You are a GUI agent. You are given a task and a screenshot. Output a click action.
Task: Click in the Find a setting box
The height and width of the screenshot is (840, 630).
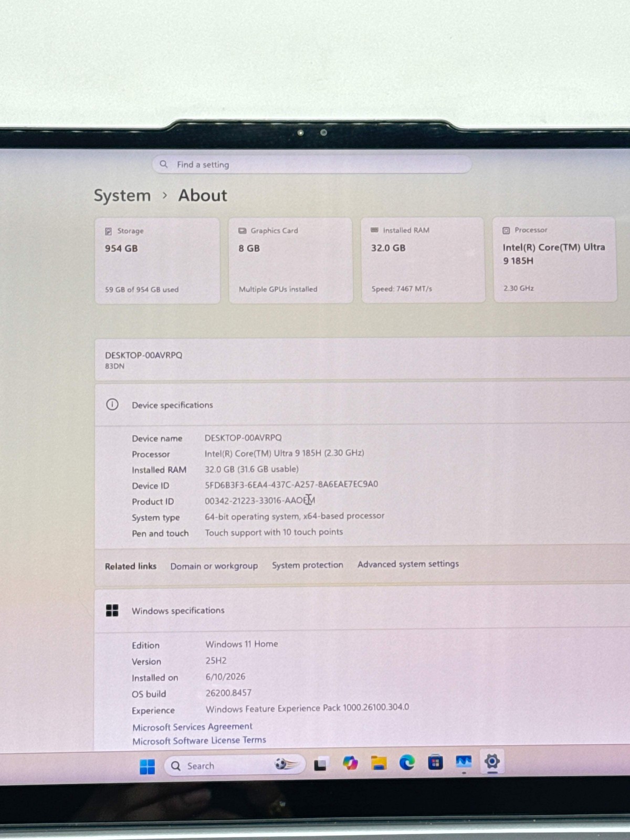[312, 164]
